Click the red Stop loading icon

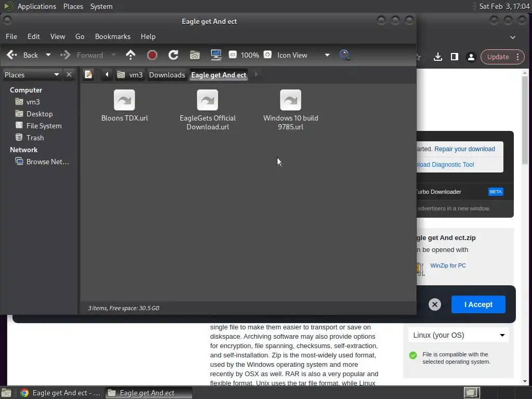(152, 55)
